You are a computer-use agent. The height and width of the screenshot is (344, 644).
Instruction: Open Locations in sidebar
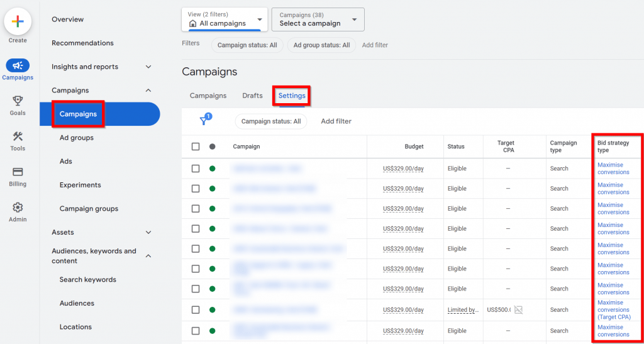[75, 327]
